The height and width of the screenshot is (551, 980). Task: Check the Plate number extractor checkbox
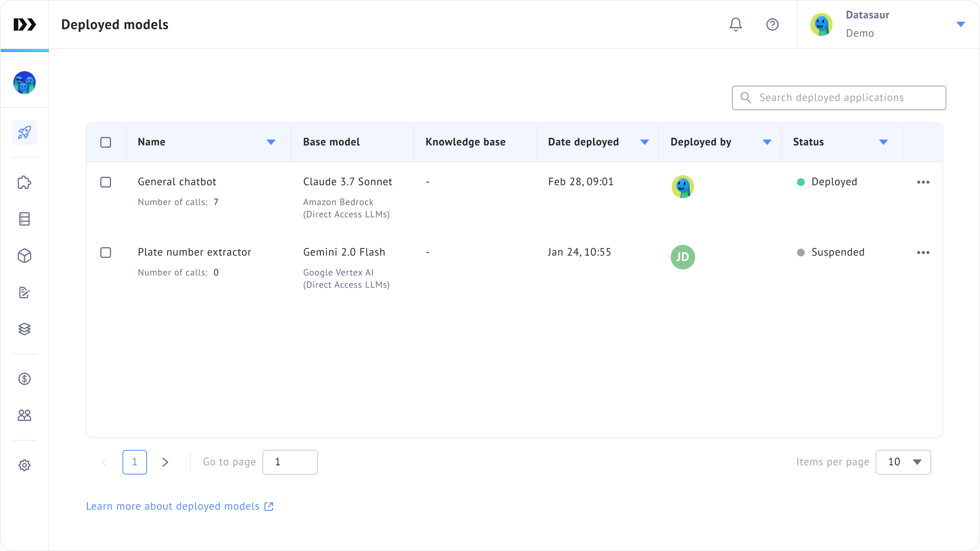(x=106, y=253)
